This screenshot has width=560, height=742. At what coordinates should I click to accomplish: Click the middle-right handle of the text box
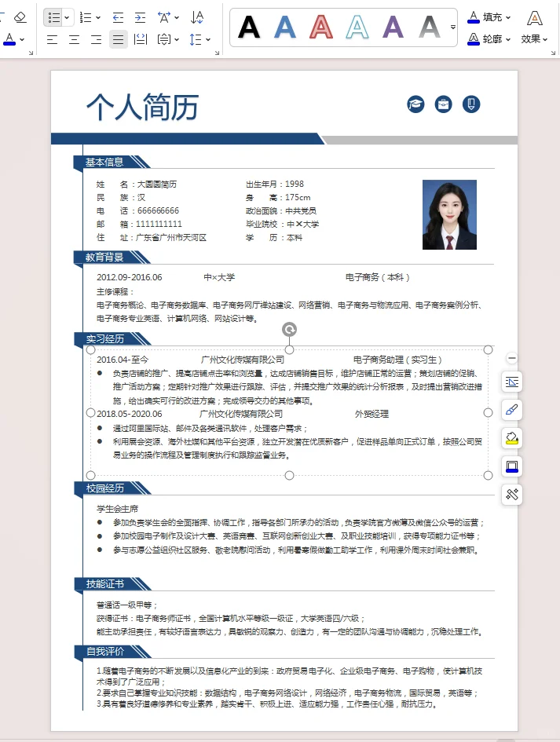pyautogui.click(x=488, y=413)
